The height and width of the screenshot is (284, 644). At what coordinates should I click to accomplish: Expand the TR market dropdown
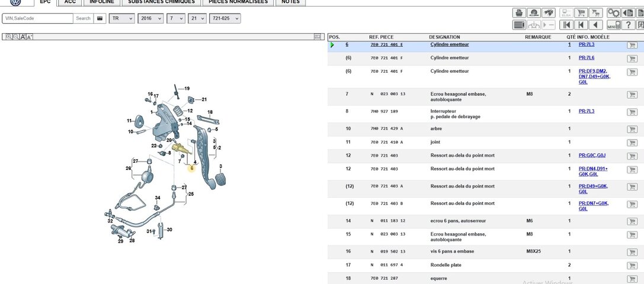pyautogui.click(x=122, y=18)
